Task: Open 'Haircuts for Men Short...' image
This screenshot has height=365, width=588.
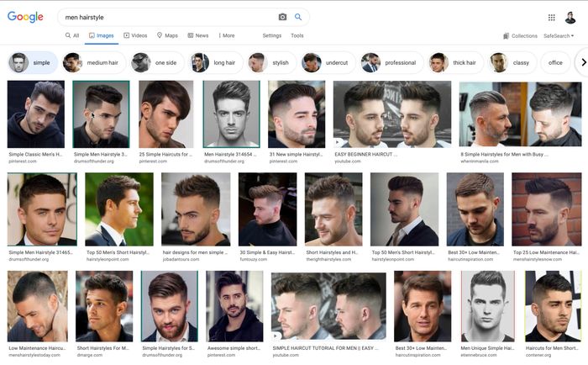Action: [x=554, y=306]
